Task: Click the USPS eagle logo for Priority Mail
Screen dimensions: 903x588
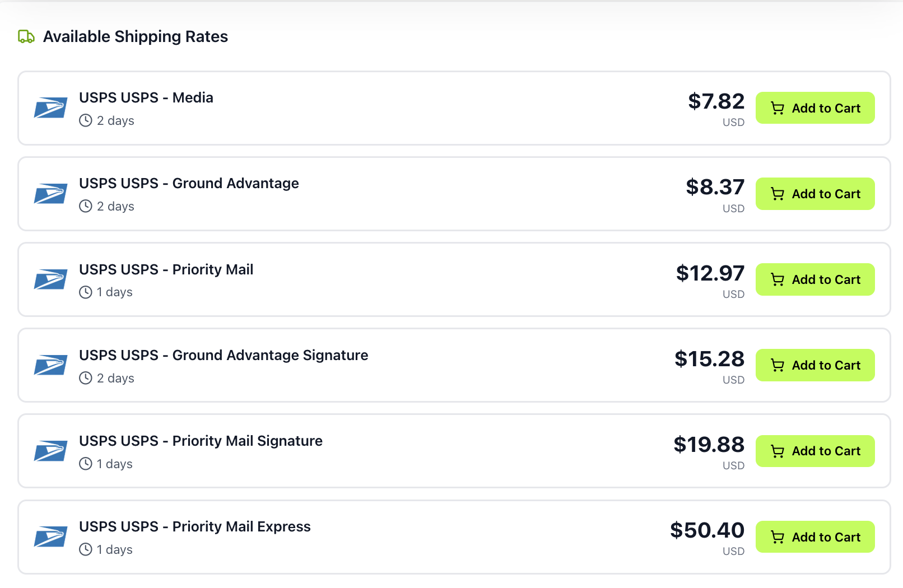Action: (50, 279)
